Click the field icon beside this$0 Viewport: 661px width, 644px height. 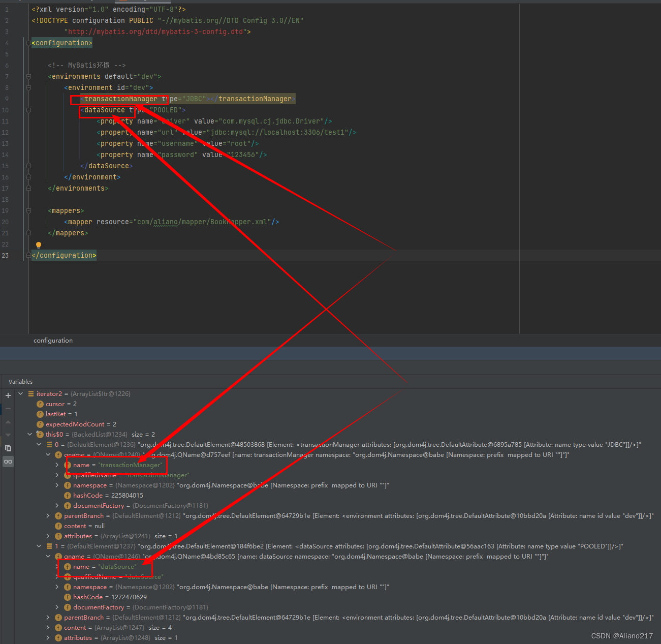coord(40,435)
